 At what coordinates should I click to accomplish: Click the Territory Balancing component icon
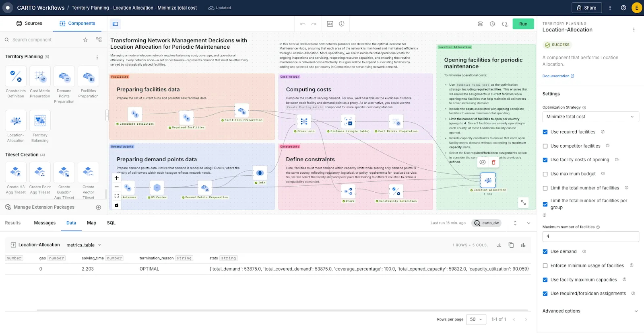tap(40, 121)
